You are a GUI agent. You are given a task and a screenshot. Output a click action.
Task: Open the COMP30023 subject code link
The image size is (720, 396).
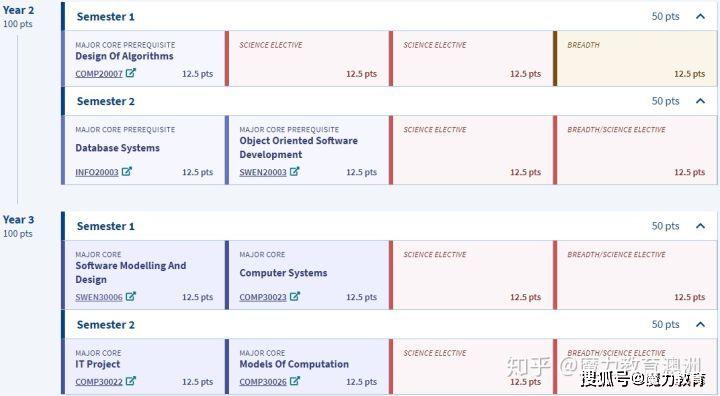click(263, 297)
